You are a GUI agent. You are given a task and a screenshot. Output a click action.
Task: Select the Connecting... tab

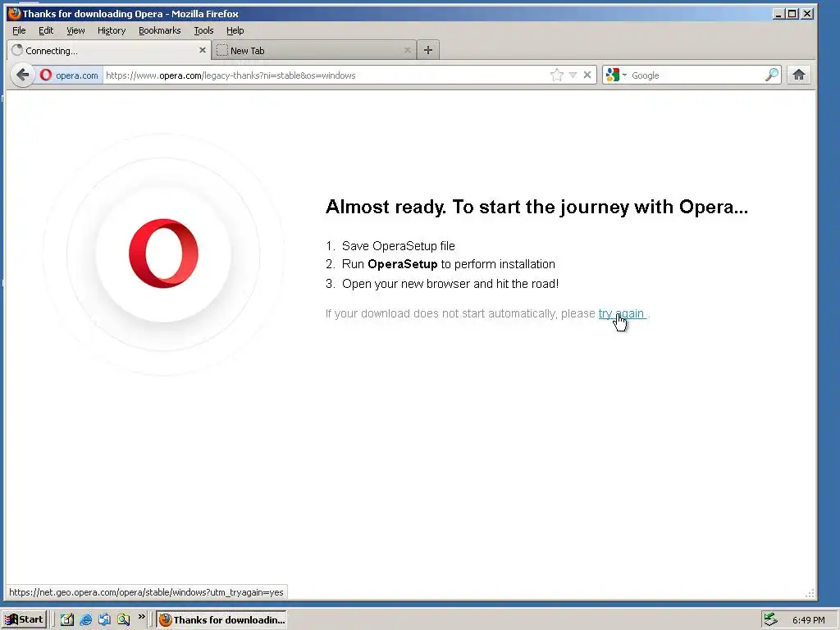tap(109, 50)
